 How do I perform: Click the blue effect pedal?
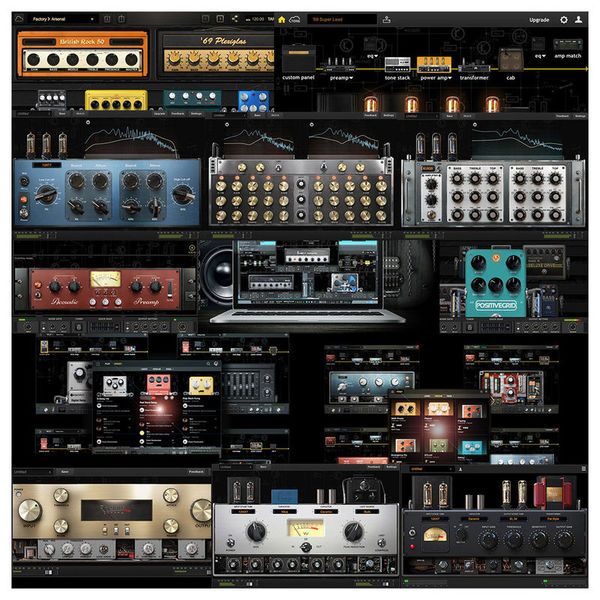253,101
